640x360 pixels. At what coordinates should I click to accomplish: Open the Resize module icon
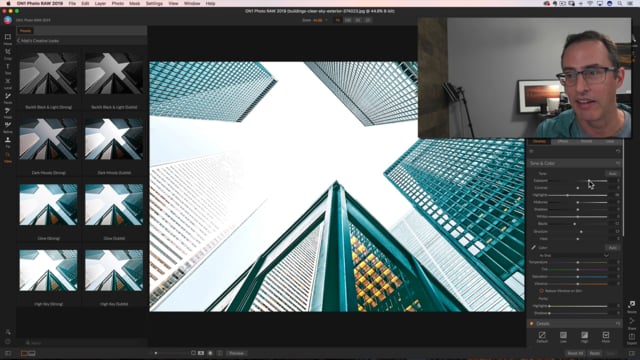coord(631,306)
